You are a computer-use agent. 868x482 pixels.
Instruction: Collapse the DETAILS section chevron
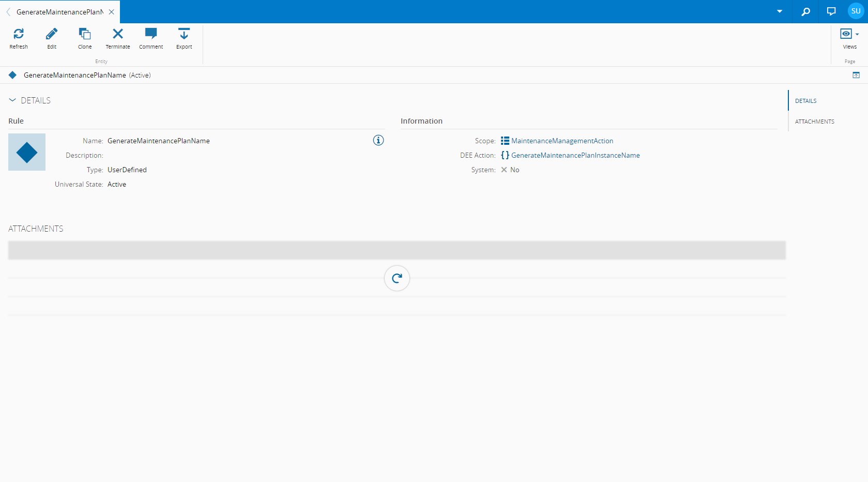tap(12, 100)
